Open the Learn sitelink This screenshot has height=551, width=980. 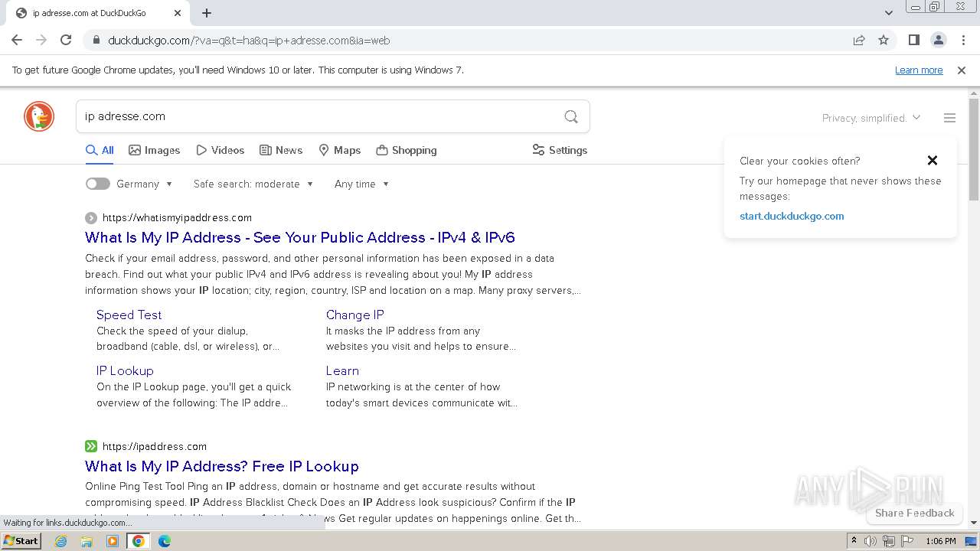click(342, 370)
